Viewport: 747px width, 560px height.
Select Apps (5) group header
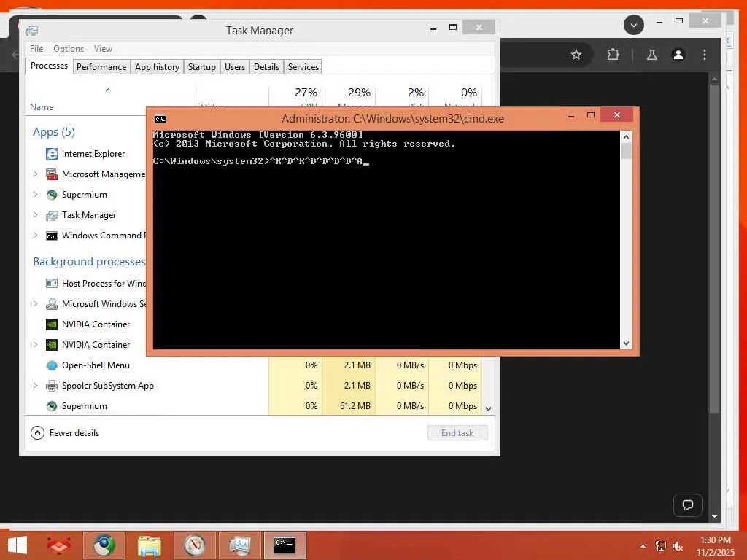[54, 132]
